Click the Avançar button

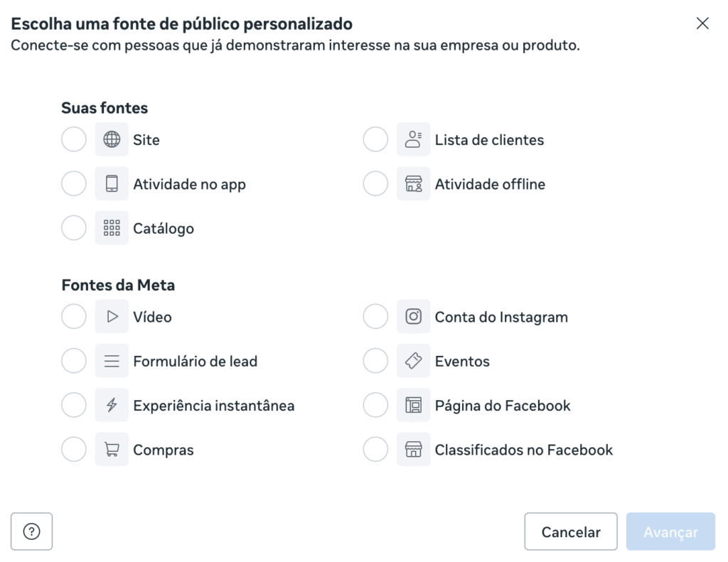670,532
